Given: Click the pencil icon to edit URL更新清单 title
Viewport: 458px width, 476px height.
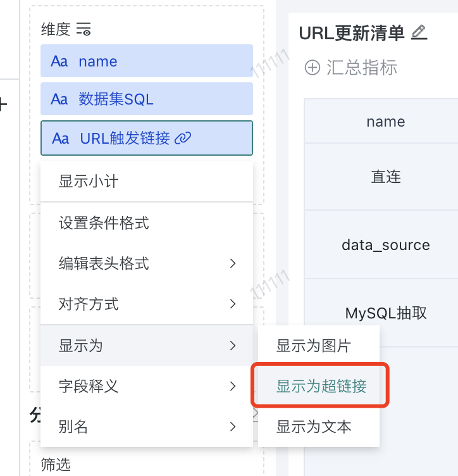Looking at the screenshot, I should (419, 32).
